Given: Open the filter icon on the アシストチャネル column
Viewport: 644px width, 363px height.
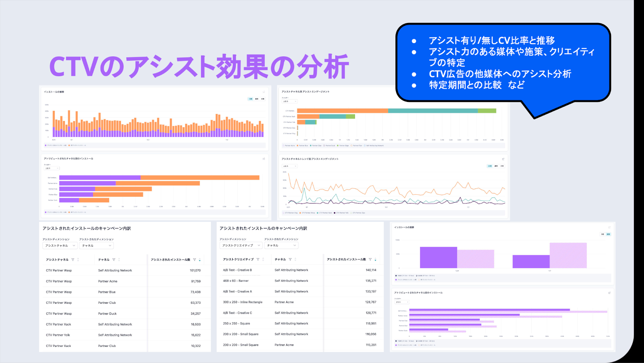Looking at the screenshot, I should tap(73, 259).
